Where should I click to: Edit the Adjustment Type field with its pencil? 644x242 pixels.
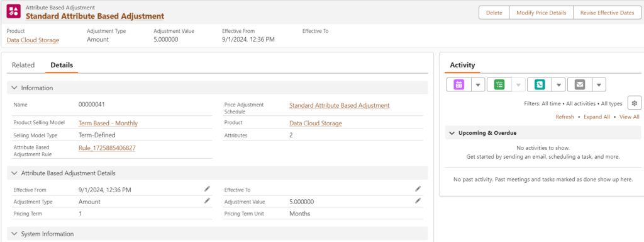click(x=207, y=200)
